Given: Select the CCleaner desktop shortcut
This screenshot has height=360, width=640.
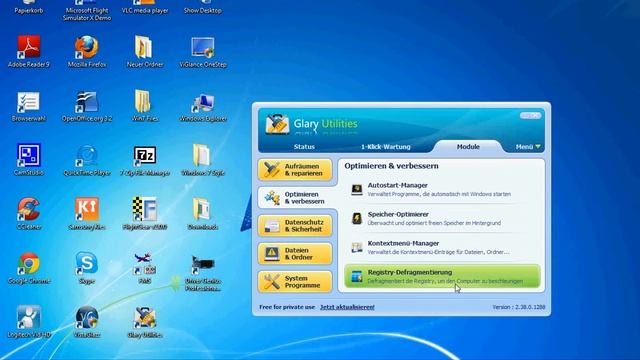Looking at the screenshot, I should pyautogui.click(x=29, y=209).
